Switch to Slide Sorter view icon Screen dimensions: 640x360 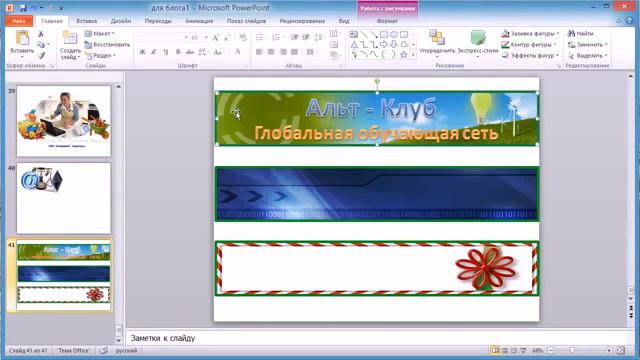coord(504,351)
